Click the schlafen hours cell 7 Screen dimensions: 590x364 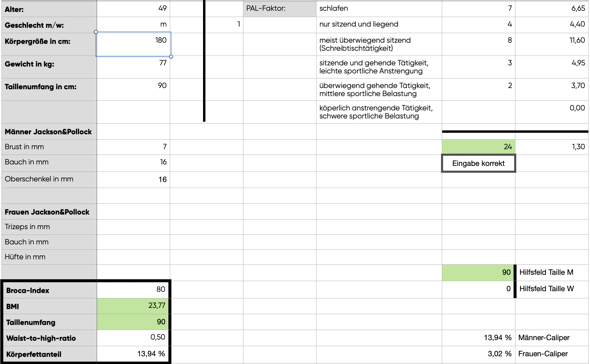(478, 9)
